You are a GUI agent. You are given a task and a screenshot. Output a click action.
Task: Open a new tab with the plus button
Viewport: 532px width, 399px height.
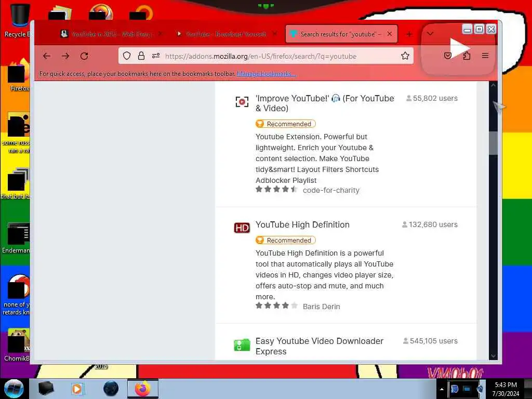[409, 34]
